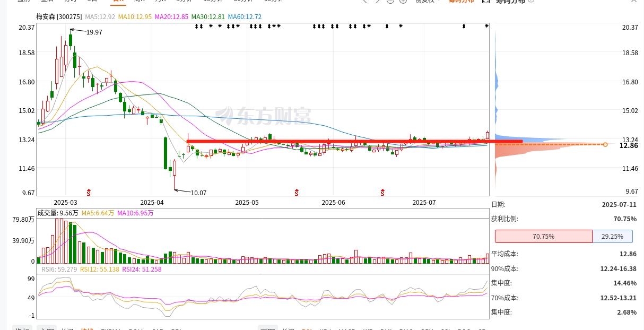Click the 2025-04 date axis label
Viewport: 644px width, 330px height.
tap(152, 203)
